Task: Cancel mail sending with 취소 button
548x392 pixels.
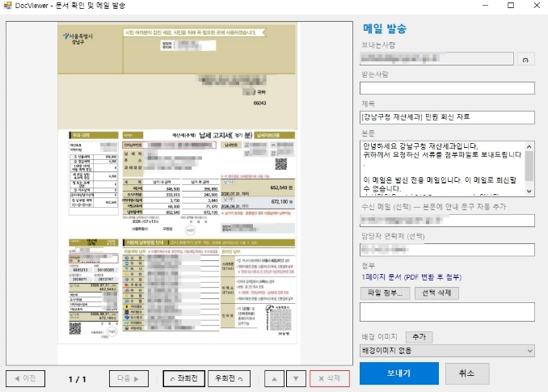Action: click(467, 373)
